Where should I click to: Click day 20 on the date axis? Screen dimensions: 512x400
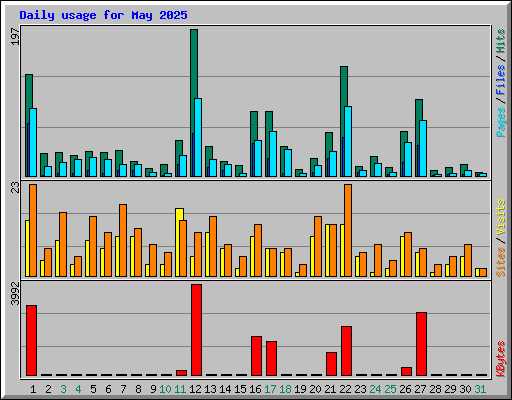[315, 389]
